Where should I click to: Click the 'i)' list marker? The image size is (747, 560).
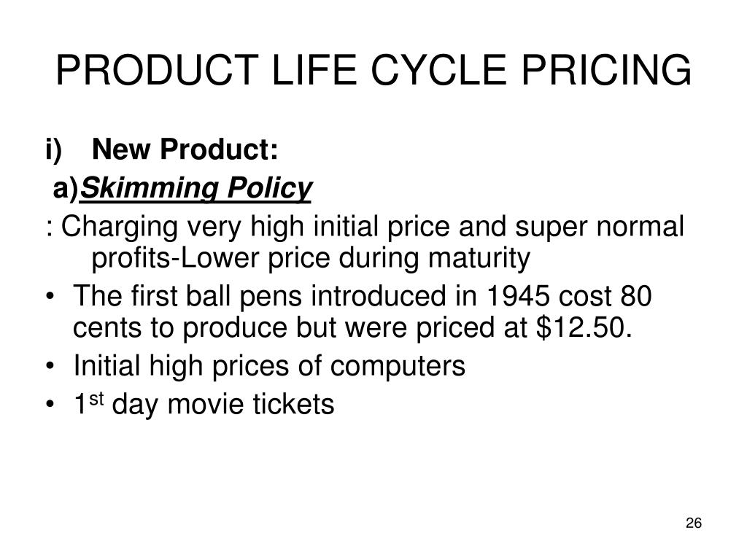(53, 149)
